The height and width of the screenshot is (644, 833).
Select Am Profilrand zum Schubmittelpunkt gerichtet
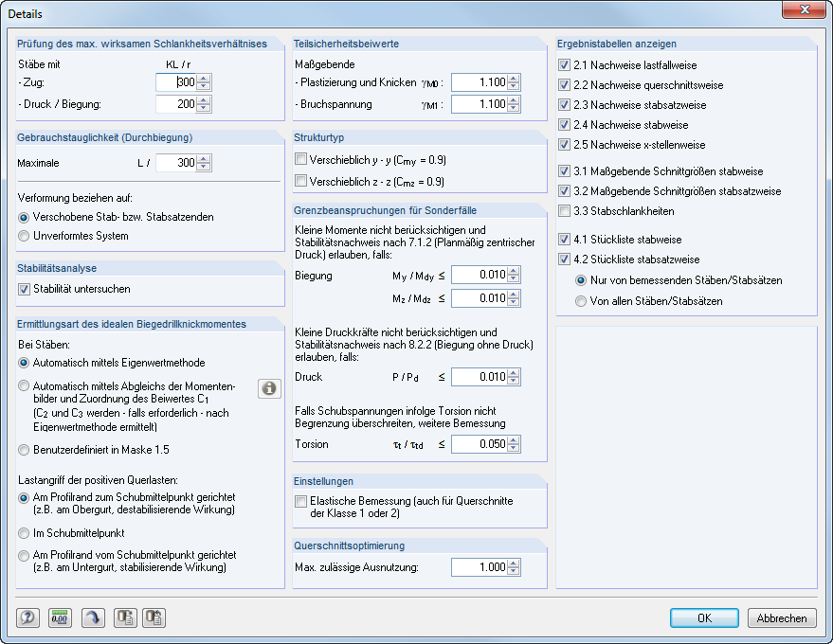click(x=24, y=498)
